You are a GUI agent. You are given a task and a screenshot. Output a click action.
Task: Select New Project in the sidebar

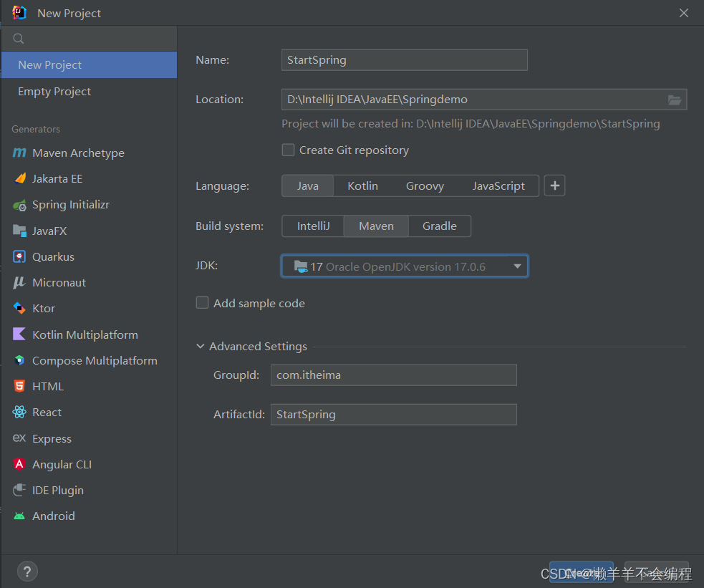coord(89,64)
